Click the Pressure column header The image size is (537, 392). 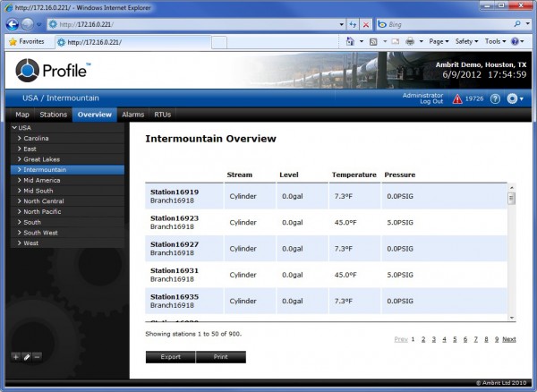[400, 175]
